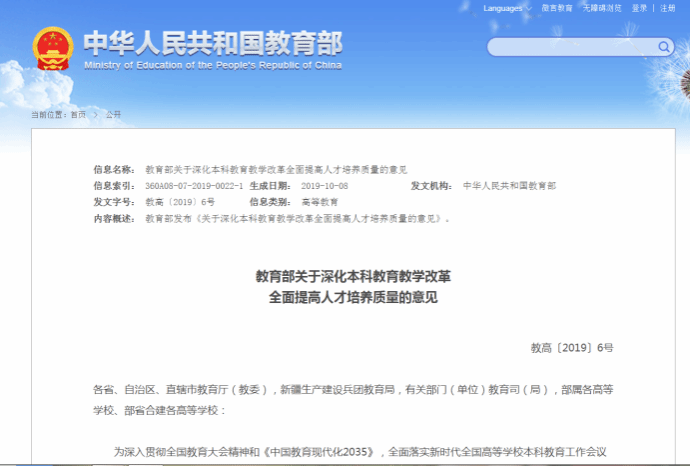
Task: Open the 无障碍浏览 accessibility link
Action: (x=602, y=8)
